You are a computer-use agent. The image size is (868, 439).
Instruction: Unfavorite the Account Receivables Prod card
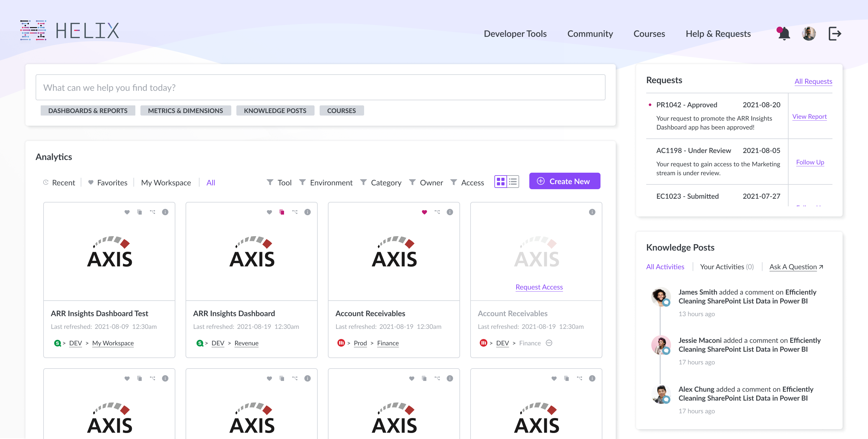[424, 212]
